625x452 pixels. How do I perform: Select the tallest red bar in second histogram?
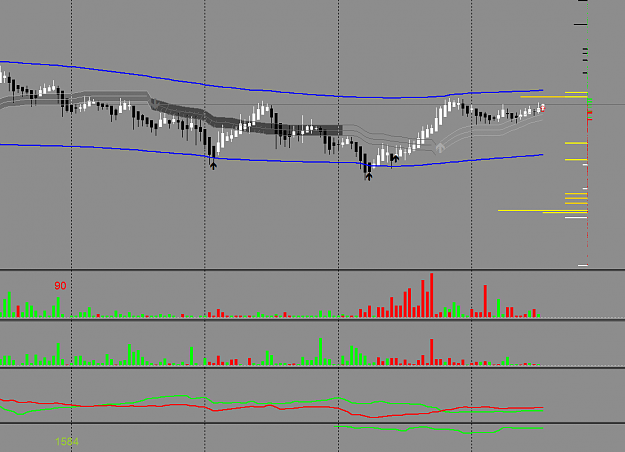click(x=431, y=352)
